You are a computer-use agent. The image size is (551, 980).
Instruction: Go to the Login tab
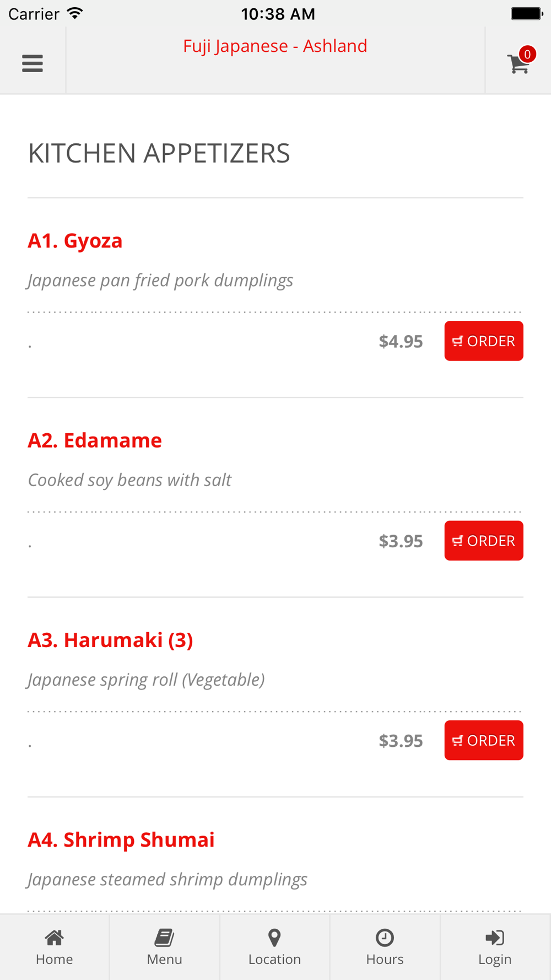point(495,947)
